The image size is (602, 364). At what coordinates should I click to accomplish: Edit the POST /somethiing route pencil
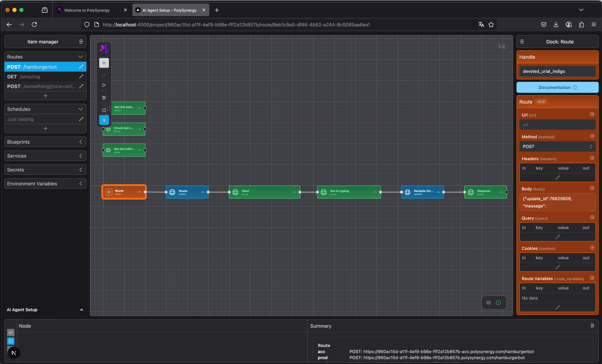[81, 86]
